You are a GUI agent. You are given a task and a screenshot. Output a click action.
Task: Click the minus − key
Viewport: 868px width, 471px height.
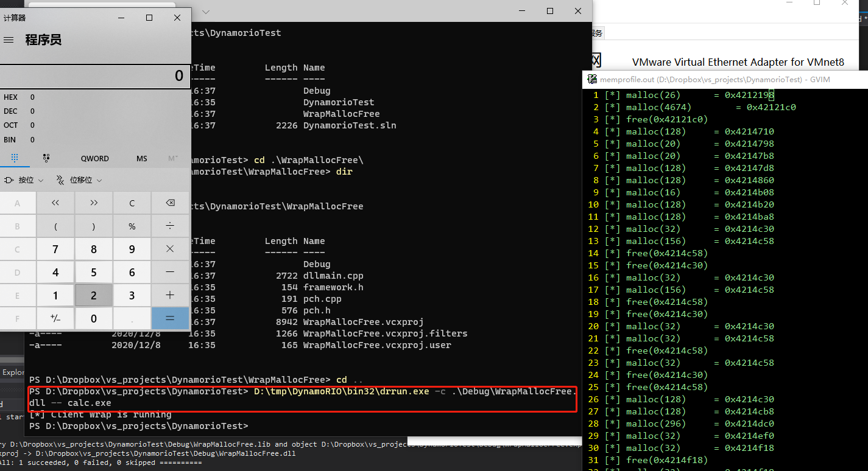coord(170,272)
